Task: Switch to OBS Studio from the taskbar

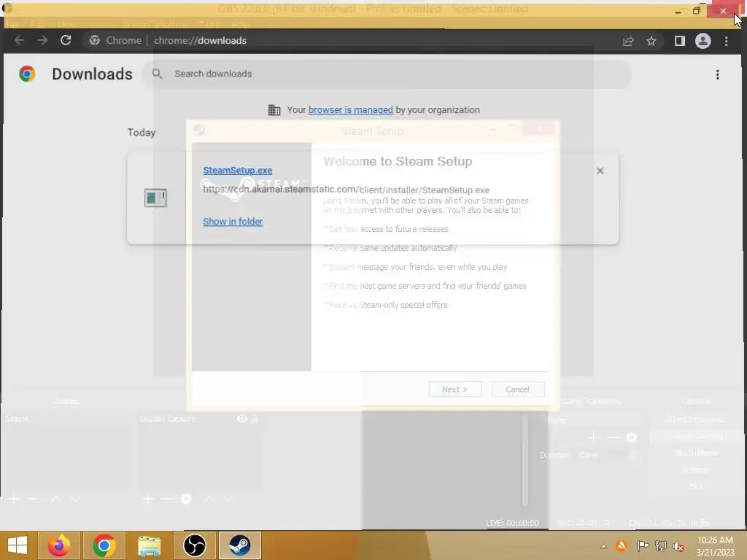Action: [194, 545]
